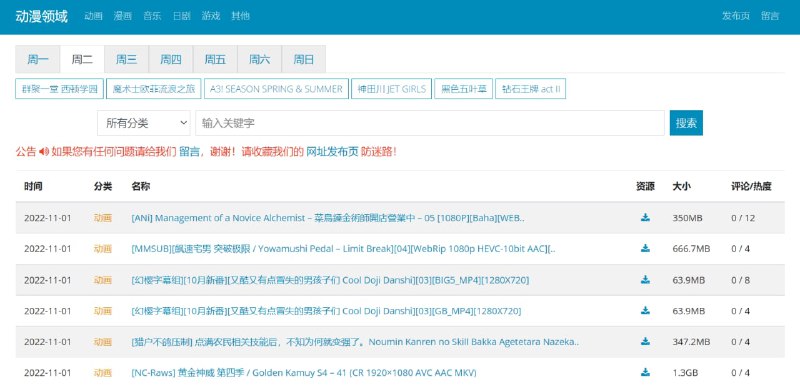Open the 日剧 navigation menu item

click(x=181, y=16)
